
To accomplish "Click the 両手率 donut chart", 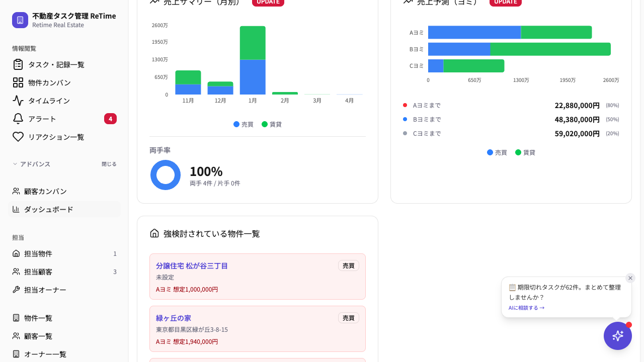I will [x=166, y=175].
